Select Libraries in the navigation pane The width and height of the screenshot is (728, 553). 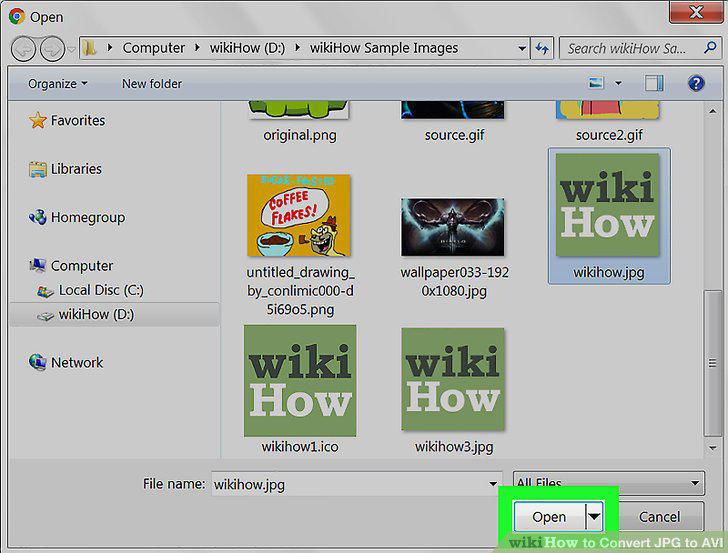point(76,169)
